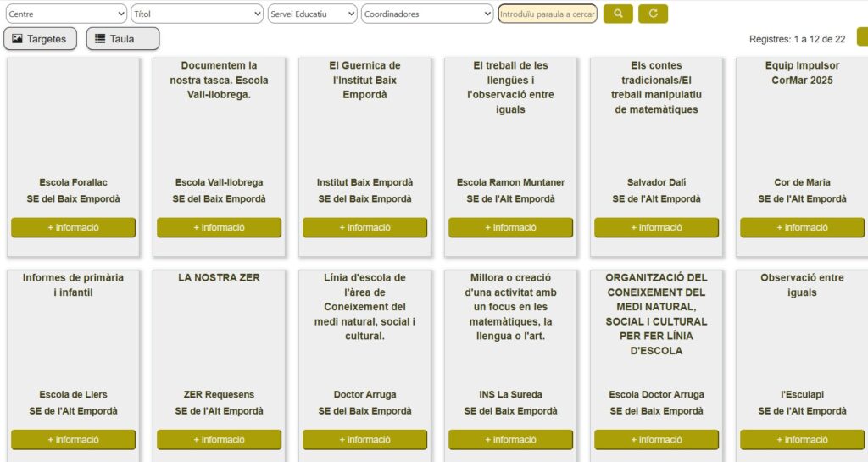Viewport: 868px width, 462px height.
Task: Show more info for INS La Sureda
Action: click(510, 439)
